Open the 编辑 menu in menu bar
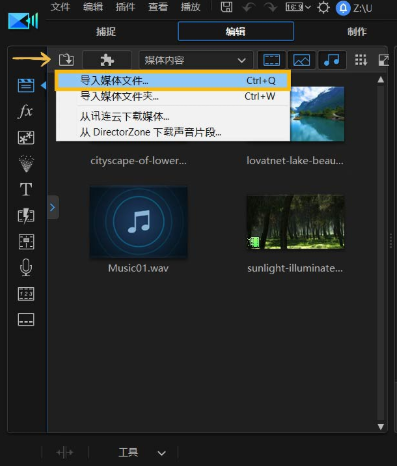This screenshot has height=466, width=397. click(x=93, y=7)
